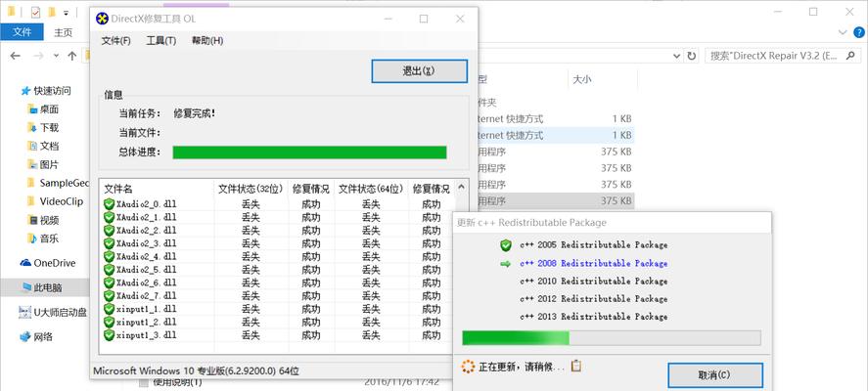The width and height of the screenshot is (868, 391).
Task: Open the 文件(F) menu in DirectX tool
Action: (116, 40)
